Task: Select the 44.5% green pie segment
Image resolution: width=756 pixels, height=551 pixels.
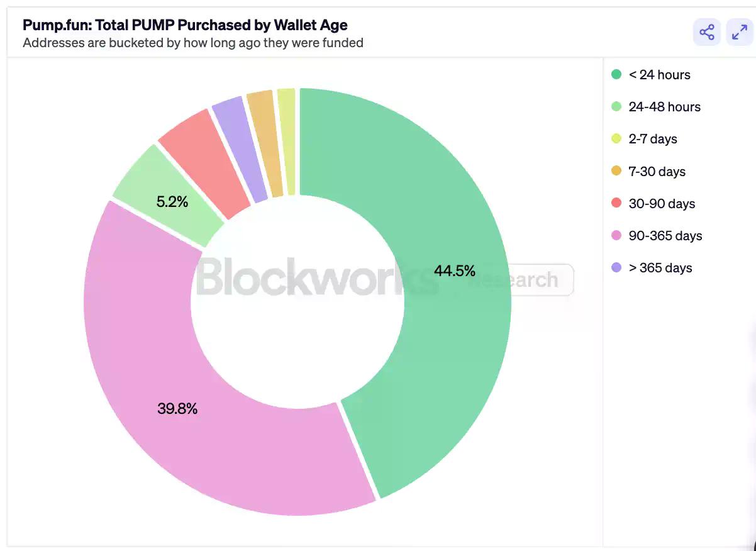Action: tap(454, 271)
